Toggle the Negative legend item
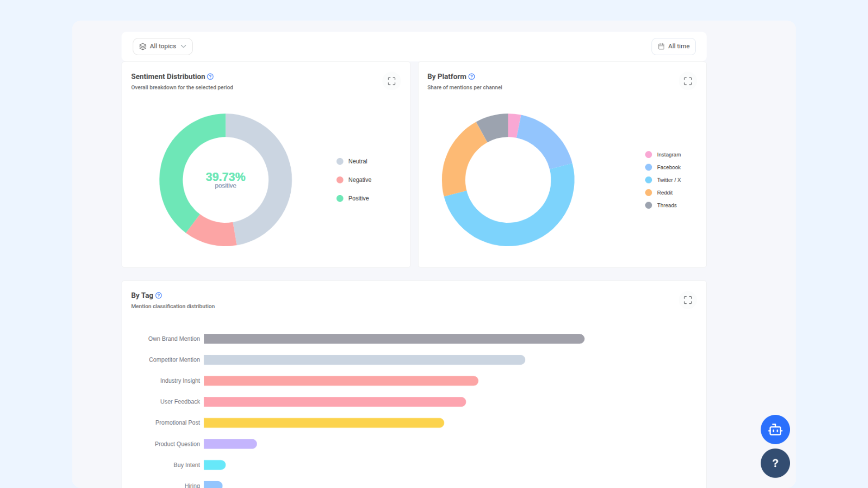 point(354,180)
